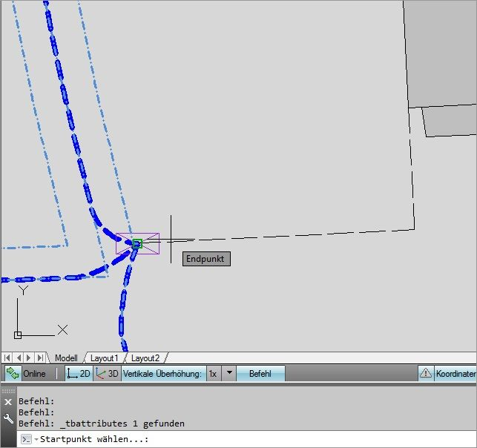Screen dimensions: 477x448
Task: Click the green Endpunkt snap marker
Action: tap(137, 243)
